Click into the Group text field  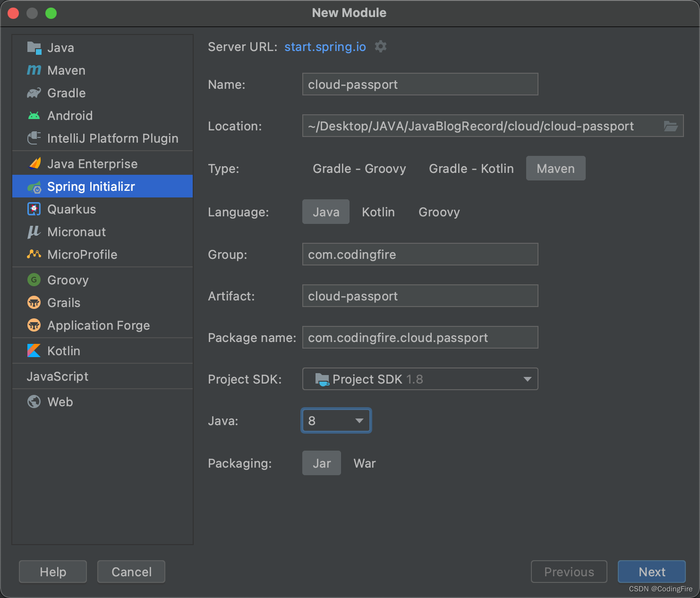pos(420,255)
